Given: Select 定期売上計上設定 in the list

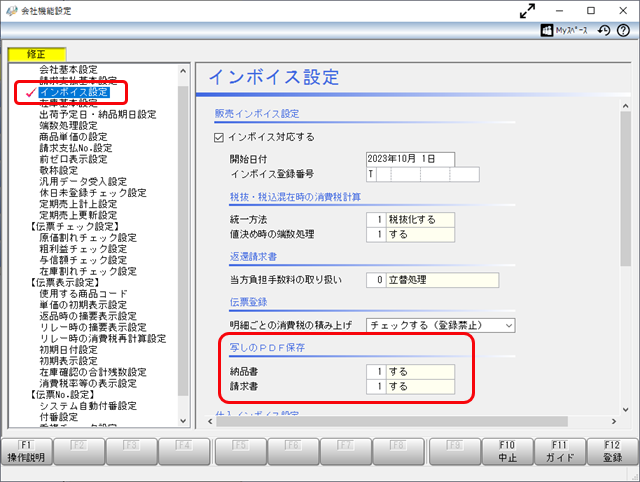Looking at the screenshot, I should point(78,204).
